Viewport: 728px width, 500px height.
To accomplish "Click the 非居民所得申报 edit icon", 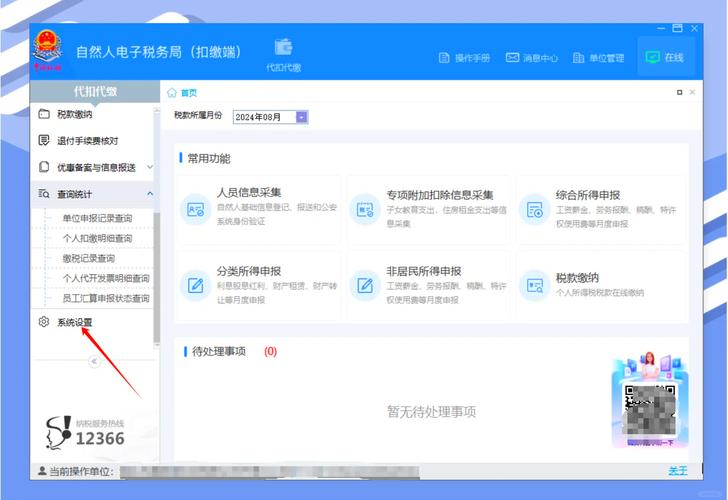I will [365, 286].
